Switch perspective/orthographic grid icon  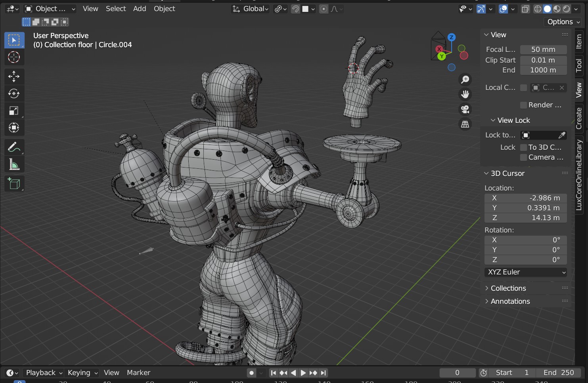point(465,124)
